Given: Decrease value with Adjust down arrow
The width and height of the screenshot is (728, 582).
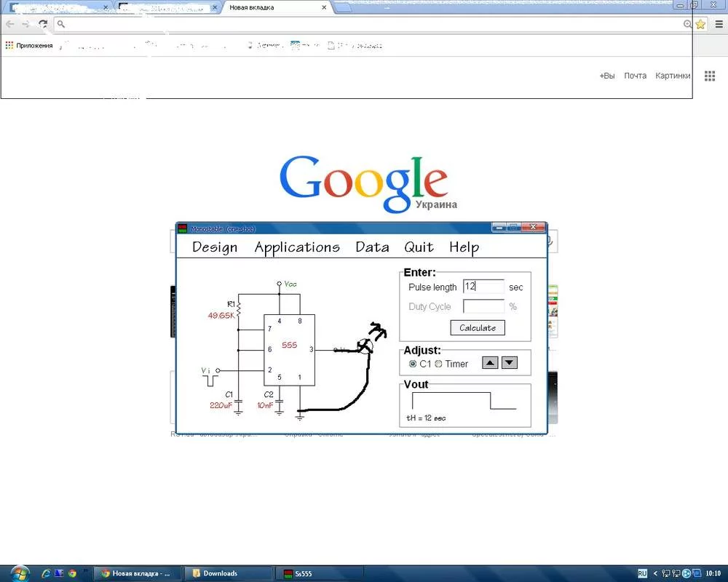Looking at the screenshot, I should pos(510,363).
